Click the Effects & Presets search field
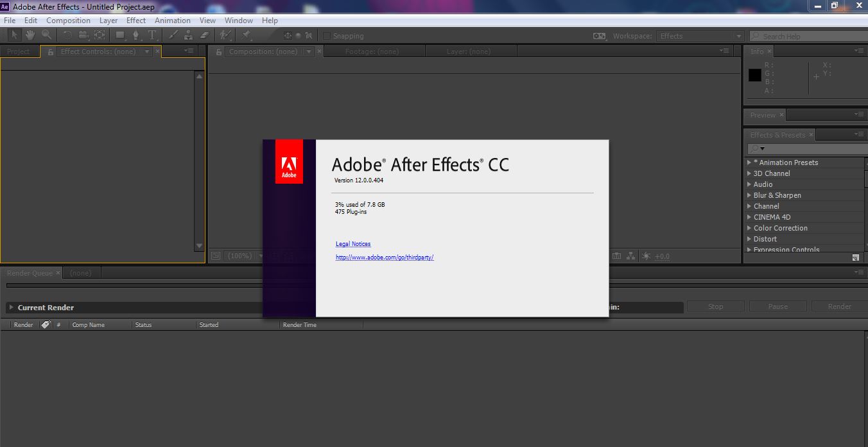This screenshot has width=868, height=447. pyautogui.click(x=807, y=148)
